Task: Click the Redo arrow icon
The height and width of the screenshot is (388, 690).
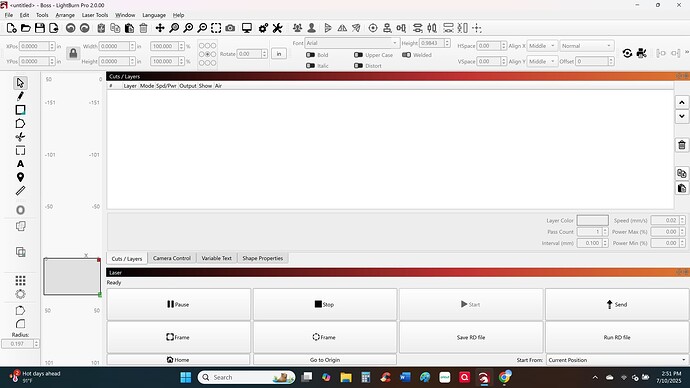Action: [84, 28]
